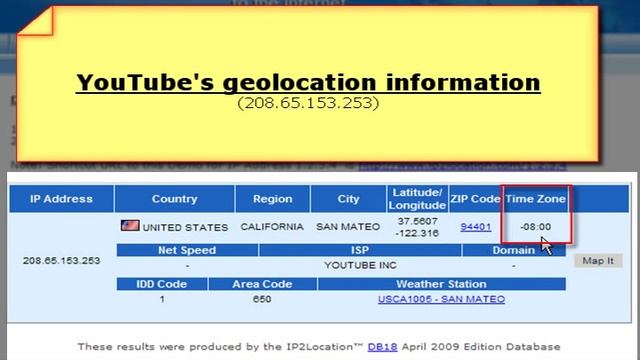Click the ZIP Code column header
Image resolution: width=640 pixels, height=360 pixels.
pos(475,199)
